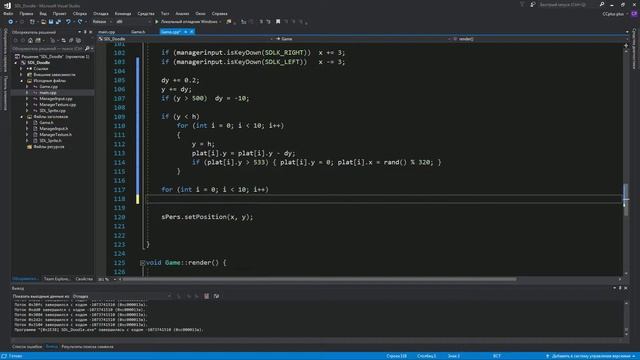Viewport: 640px width, 360px height.
Task: Click the editor horizontal scrollbar
Action: point(319,280)
